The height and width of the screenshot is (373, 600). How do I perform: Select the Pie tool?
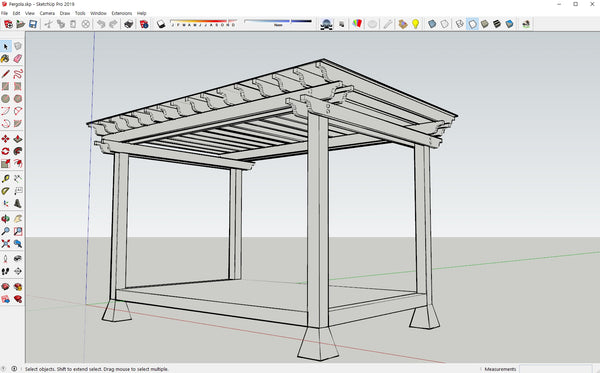[x=18, y=124]
